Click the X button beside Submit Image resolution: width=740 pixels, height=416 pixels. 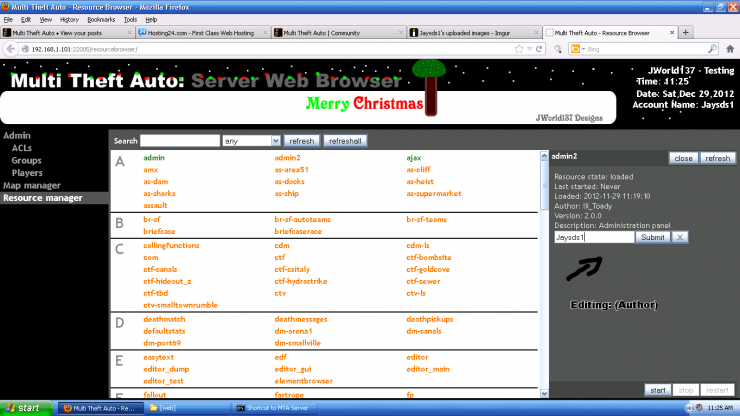tap(680, 237)
